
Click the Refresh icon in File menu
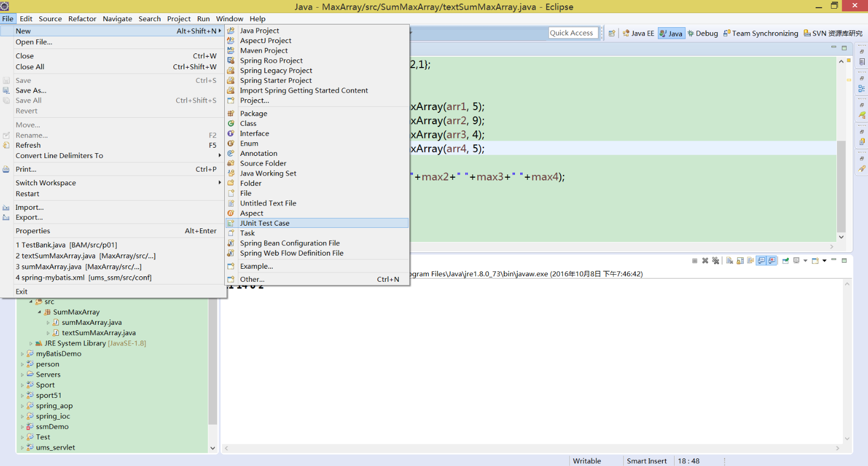[6, 145]
